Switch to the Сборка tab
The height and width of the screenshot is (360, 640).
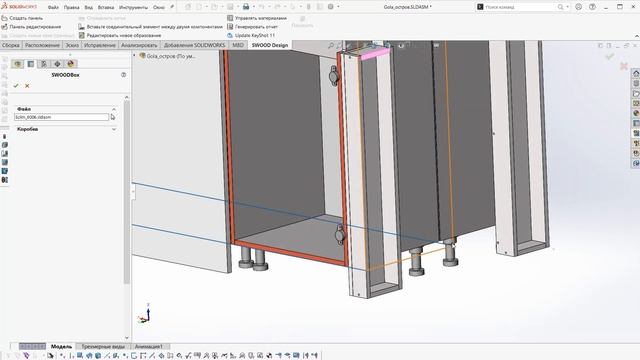point(11,45)
